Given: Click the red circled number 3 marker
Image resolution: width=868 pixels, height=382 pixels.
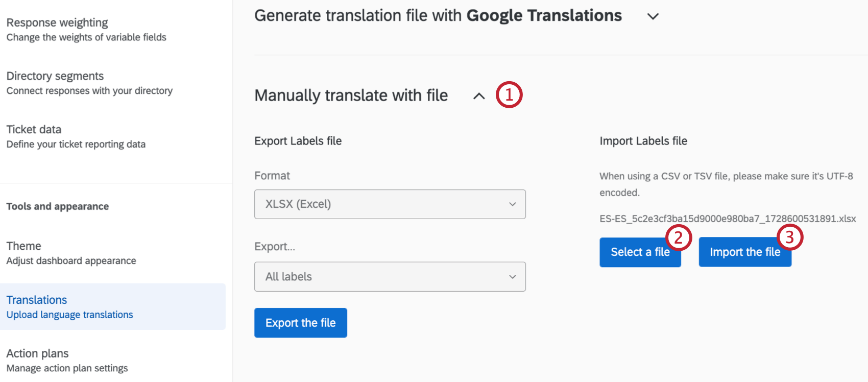Looking at the screenshot, I should pyautogui.click(x=790, y=237).
